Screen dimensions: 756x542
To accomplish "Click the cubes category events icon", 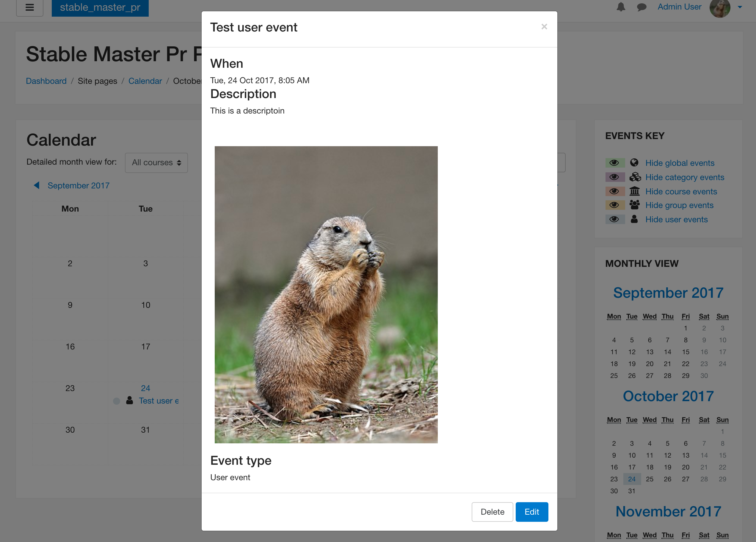I will [x=635, y=177].
